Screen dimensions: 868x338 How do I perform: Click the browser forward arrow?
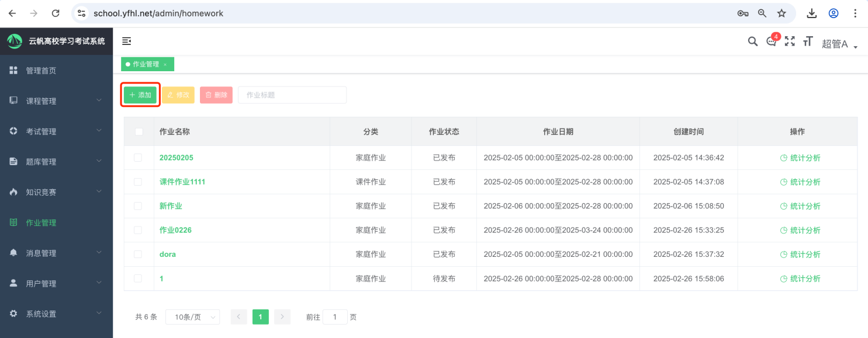point(34,13)
